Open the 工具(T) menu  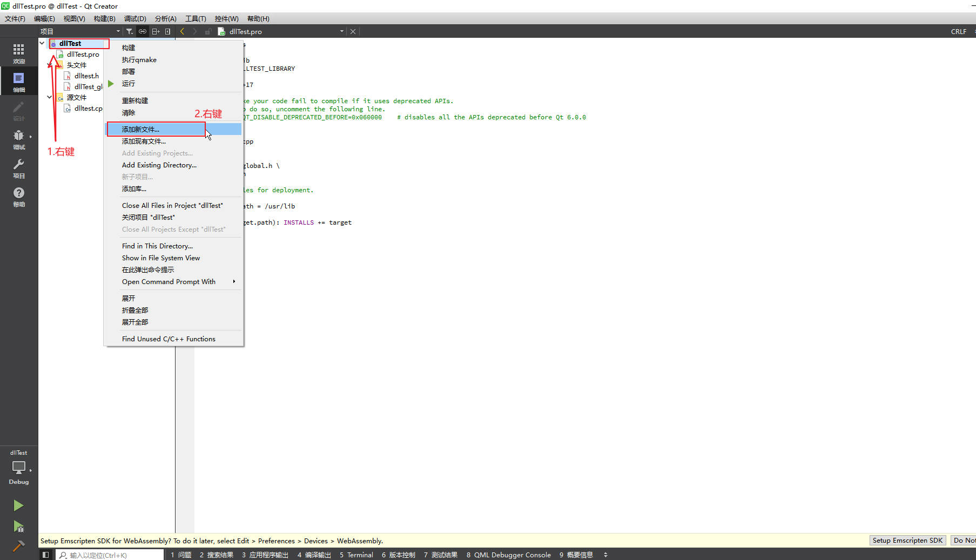tap(196, 18)
